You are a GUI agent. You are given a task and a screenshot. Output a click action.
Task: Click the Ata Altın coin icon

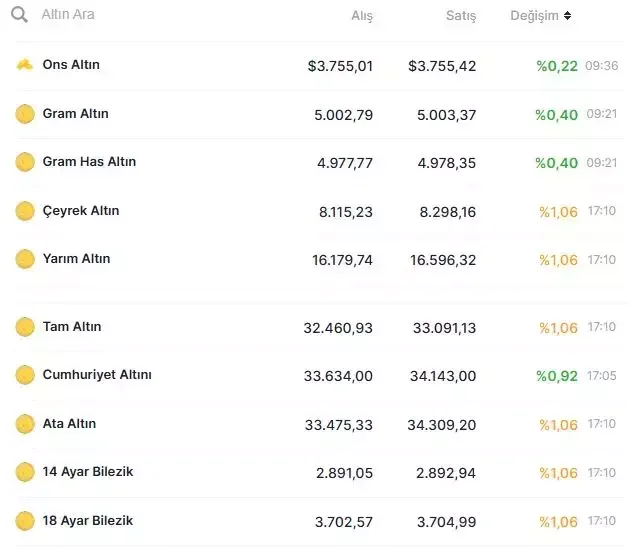pos(25,424)
